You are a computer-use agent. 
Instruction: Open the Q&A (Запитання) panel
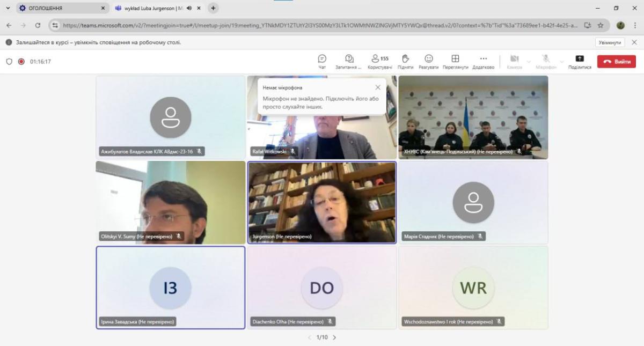pos(349,61)
